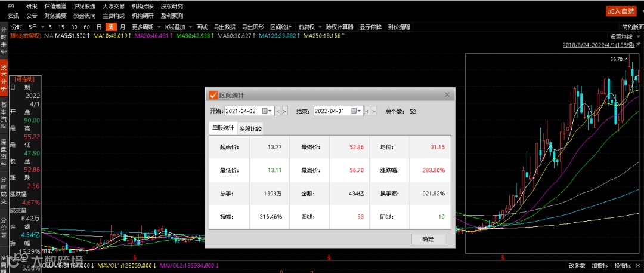
Task: Step the end date forward one period
Action: coord(374,111)
